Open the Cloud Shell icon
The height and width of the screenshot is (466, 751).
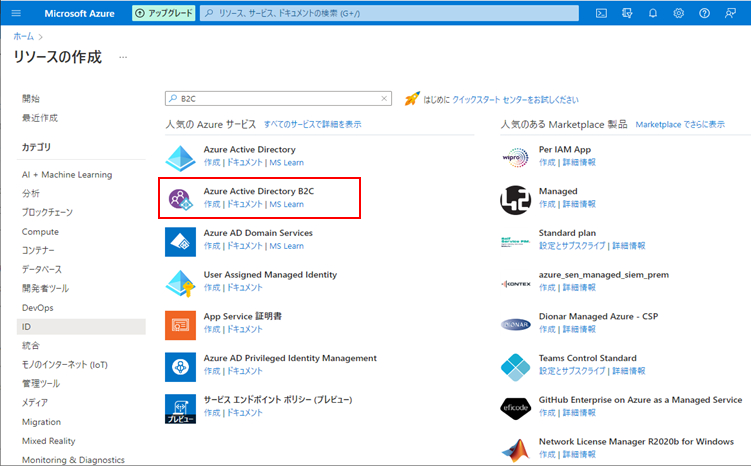pyautogui.click(x=601, y=13)
